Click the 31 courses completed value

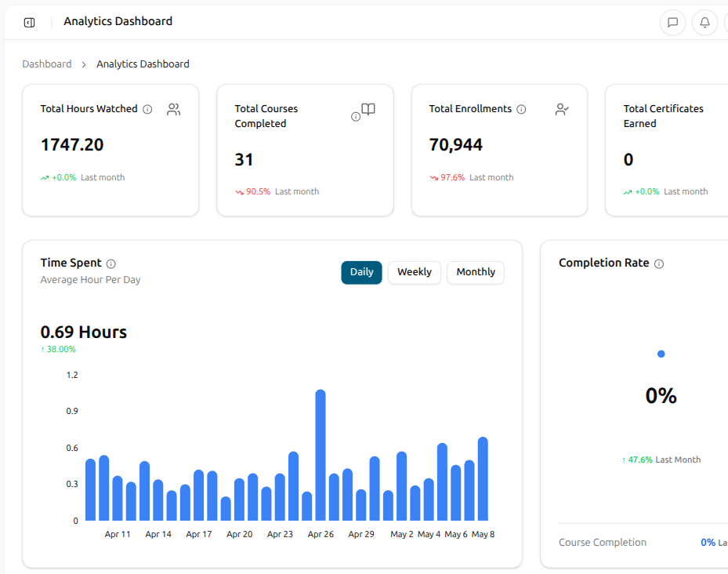click(x=244, y=159)
